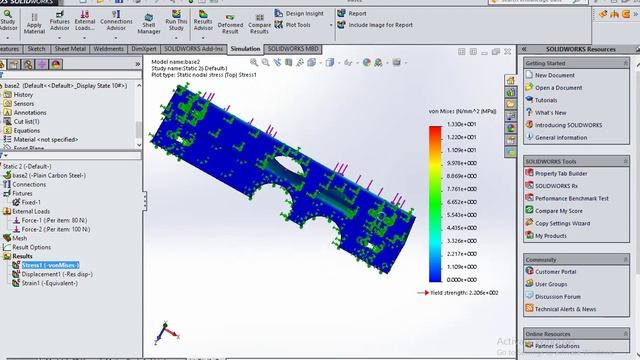Click Zoom to Area magnifier icon
The width and height of the screenshot is (640, 360).
coord(266,62)
